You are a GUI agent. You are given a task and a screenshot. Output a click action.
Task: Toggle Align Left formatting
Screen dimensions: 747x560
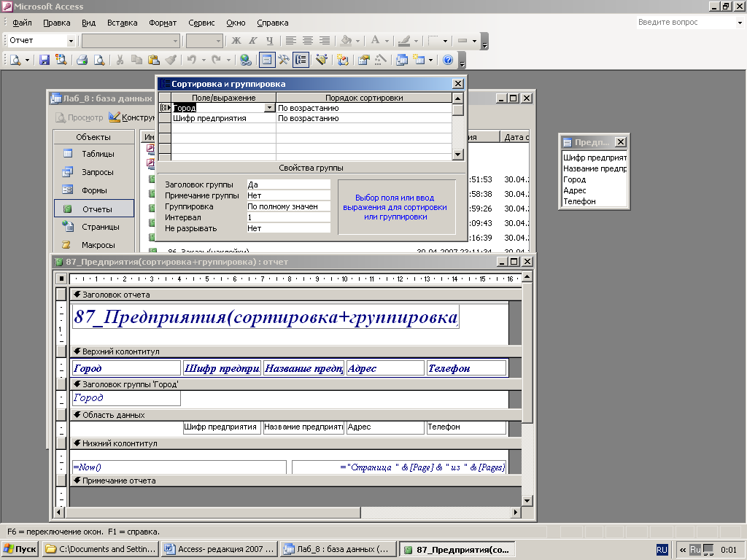[x=290, y=41]
